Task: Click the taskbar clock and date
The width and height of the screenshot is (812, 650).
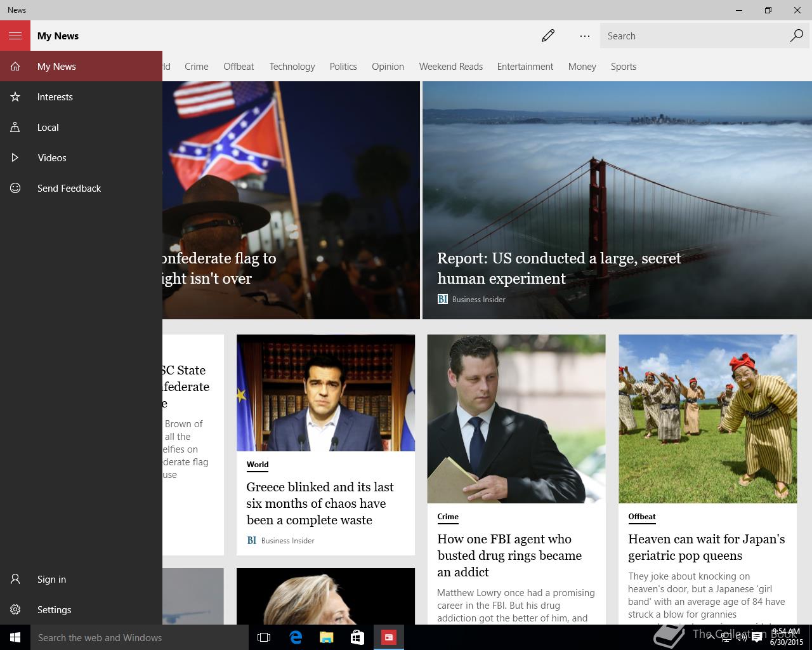Action: (787, 637)
